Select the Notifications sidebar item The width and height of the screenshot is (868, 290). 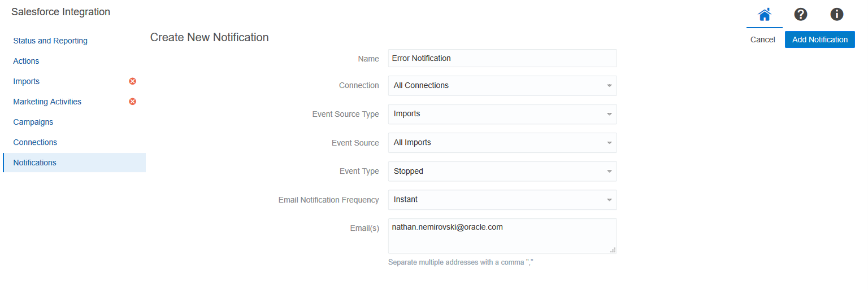pos(35,162)
